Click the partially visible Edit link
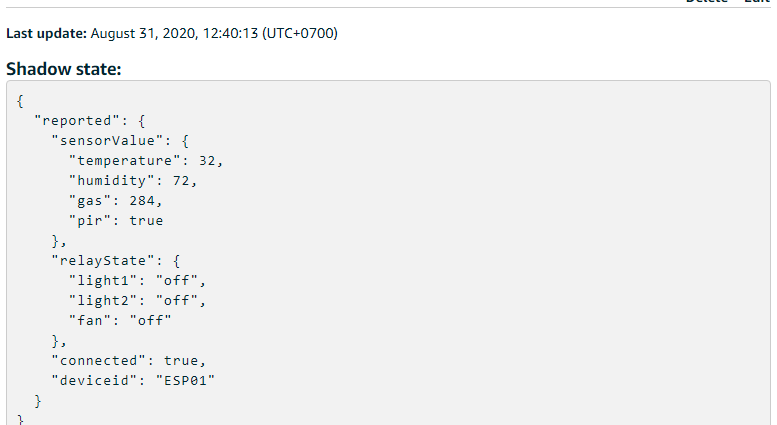777x425 pixels. coord(755,2)
